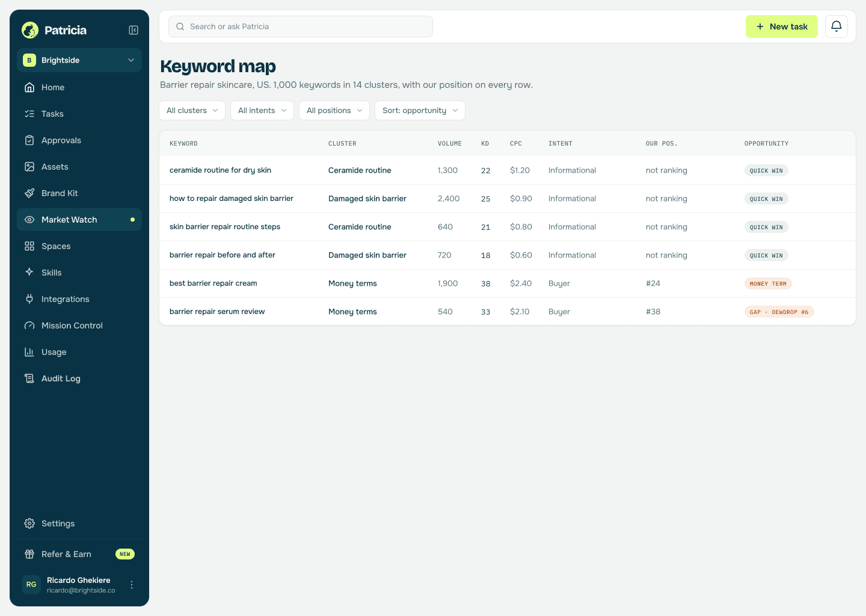The height and width of the screenshot is (616, 866).
Task: Click the Brand Kit brush icon
Action: coord(29,193)
